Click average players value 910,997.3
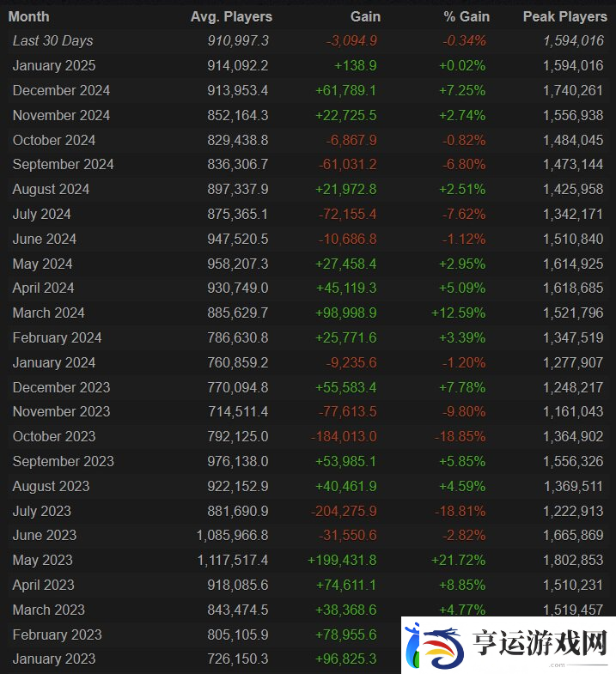The width and height of the screenshot is (616, 674). coord(238,41)
